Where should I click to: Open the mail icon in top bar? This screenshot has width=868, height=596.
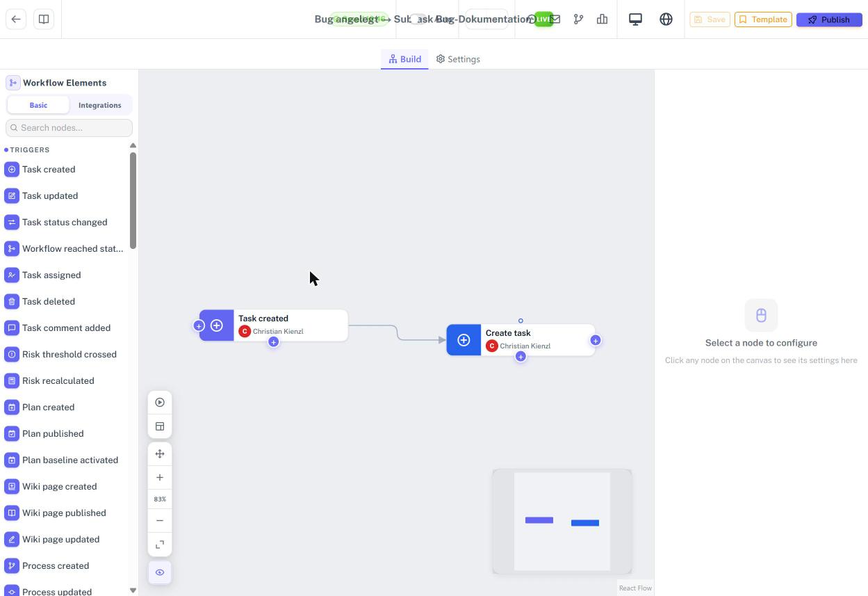(555, 19)
